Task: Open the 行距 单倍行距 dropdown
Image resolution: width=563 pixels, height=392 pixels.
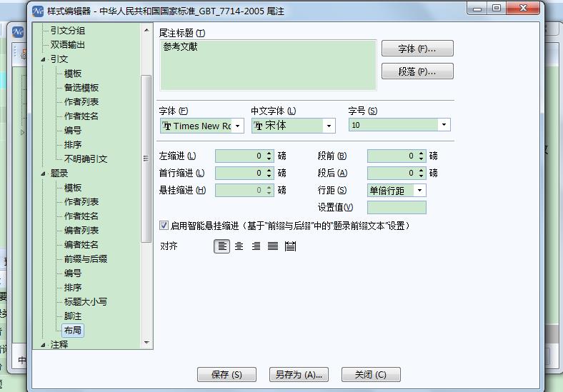Action: point(419,190)
